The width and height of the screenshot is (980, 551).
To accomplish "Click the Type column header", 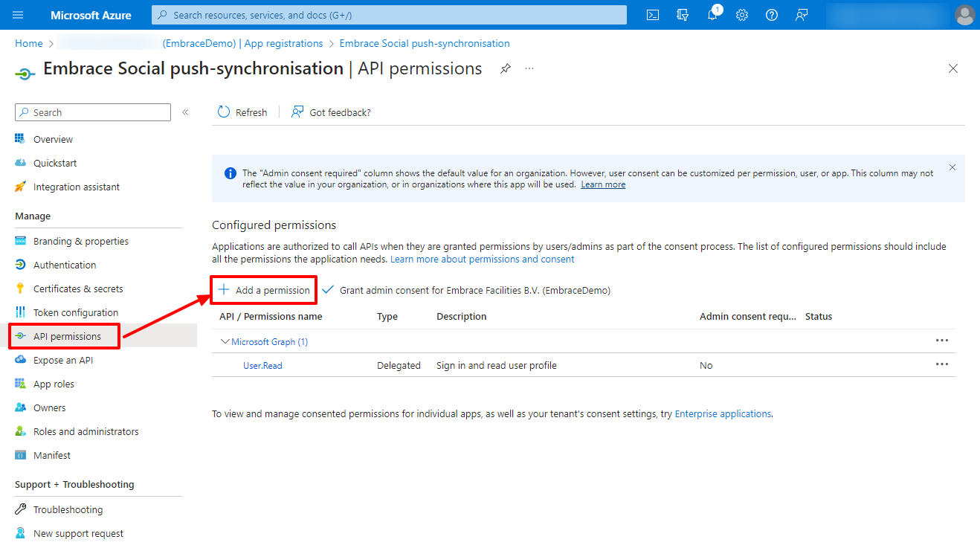I will click(x=387, y=316).
